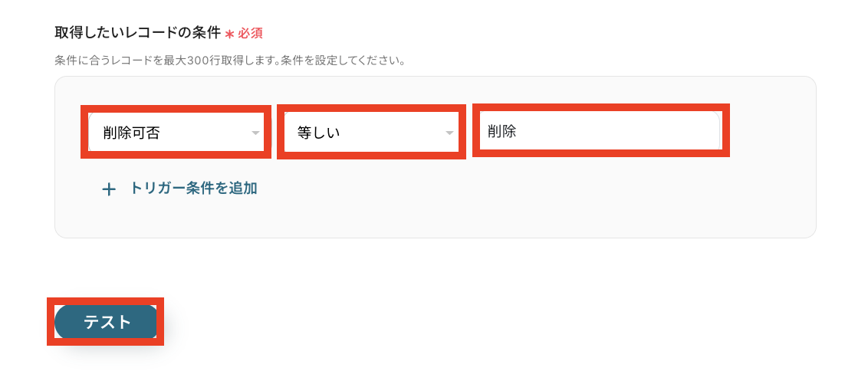
Task: Run the テスト button
Action: pyautogui.click(x=106, y=322)
